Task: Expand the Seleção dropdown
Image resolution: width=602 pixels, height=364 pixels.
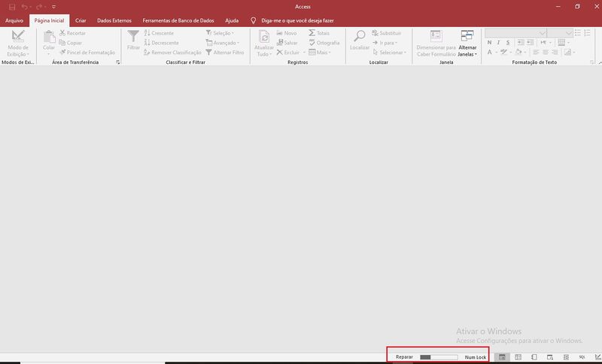Action: [220, 33]
